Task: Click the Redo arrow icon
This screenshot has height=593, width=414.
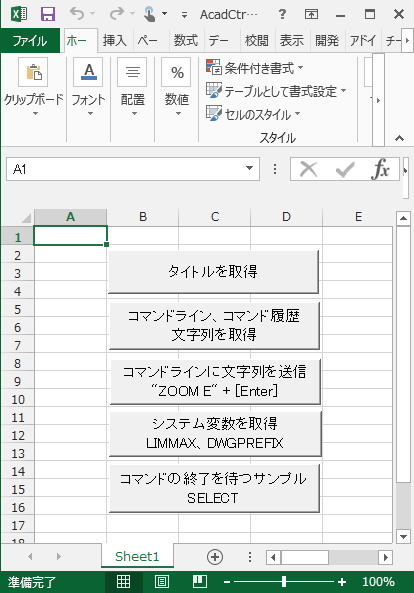Action: (117, 14)
